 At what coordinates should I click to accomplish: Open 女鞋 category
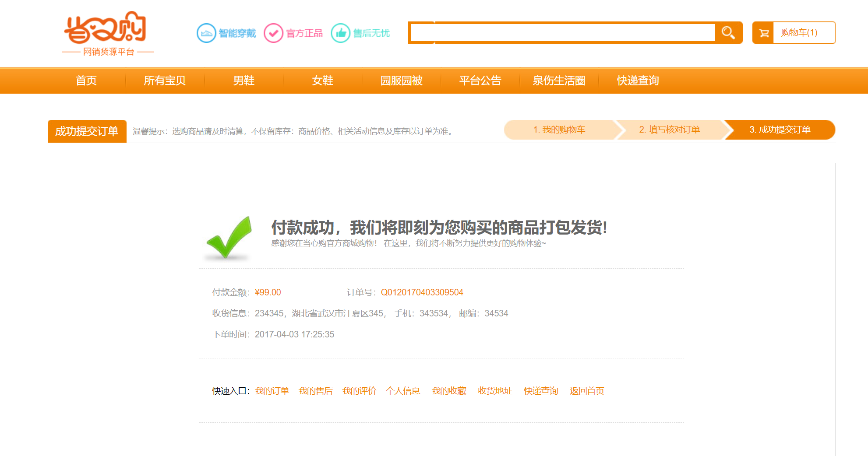(323, 81)
